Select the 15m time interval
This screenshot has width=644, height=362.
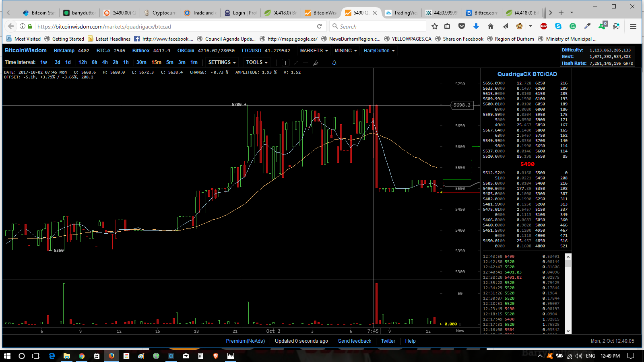(156, 62)
